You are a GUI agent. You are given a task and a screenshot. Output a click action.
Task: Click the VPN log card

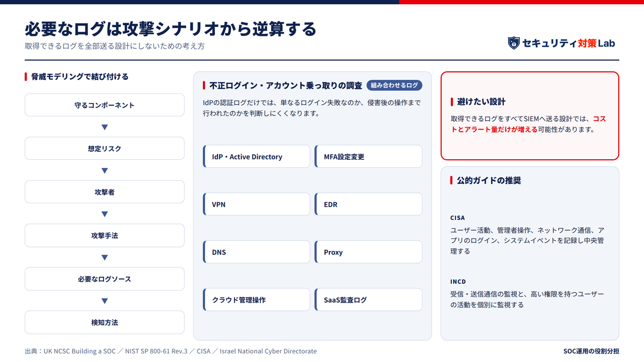click(257, 204)
